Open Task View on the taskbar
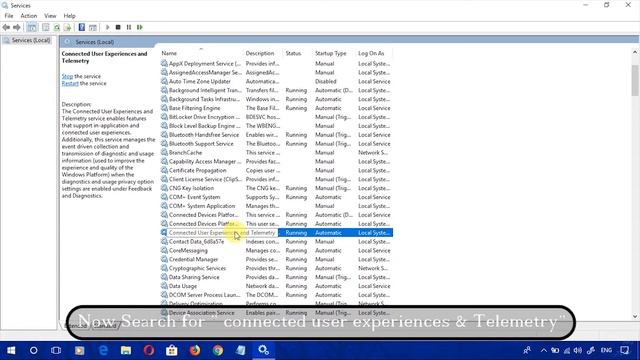This screenshot has height=360, width=640. (56, 350)
